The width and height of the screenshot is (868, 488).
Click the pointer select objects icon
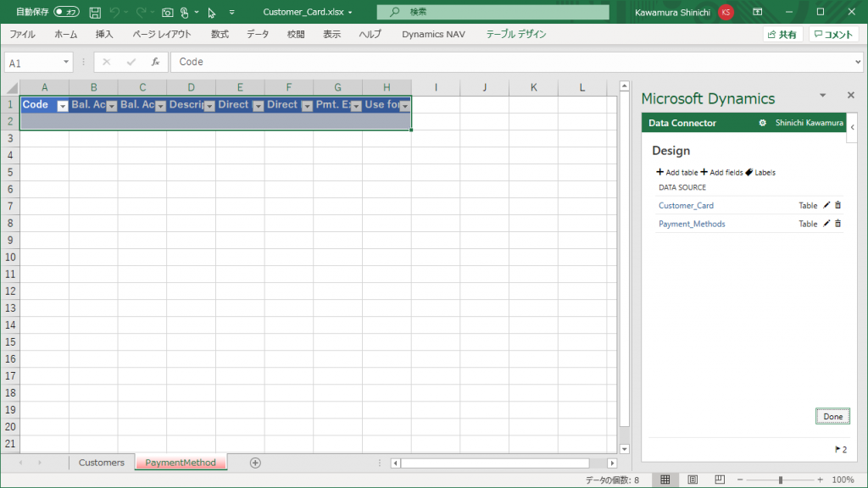pos(211,12)
